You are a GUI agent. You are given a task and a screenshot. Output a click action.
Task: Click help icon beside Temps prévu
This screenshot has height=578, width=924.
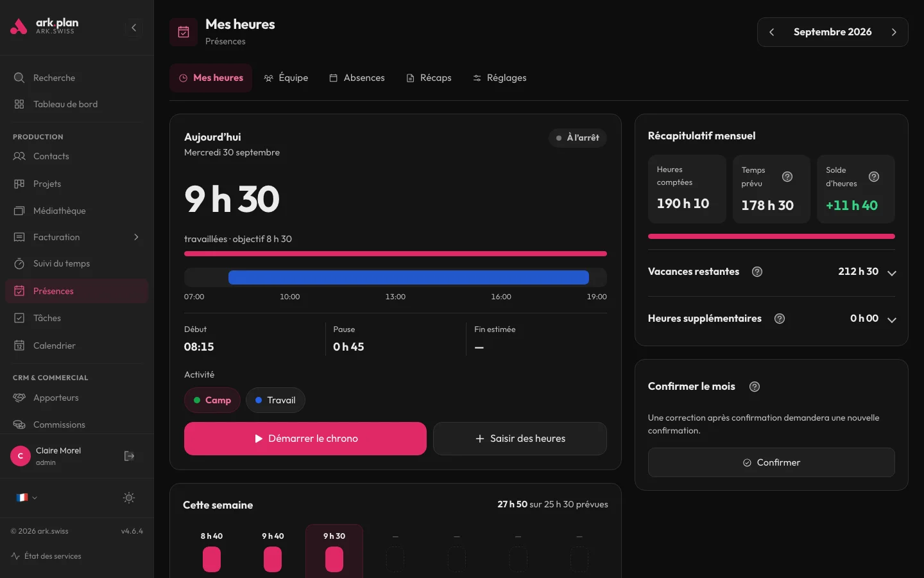coord(787,177)
